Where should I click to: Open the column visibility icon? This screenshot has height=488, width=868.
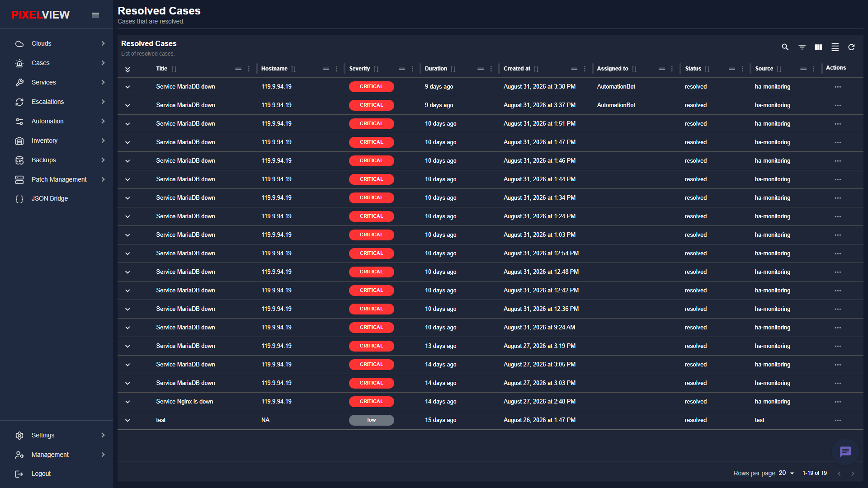(818, 47)
